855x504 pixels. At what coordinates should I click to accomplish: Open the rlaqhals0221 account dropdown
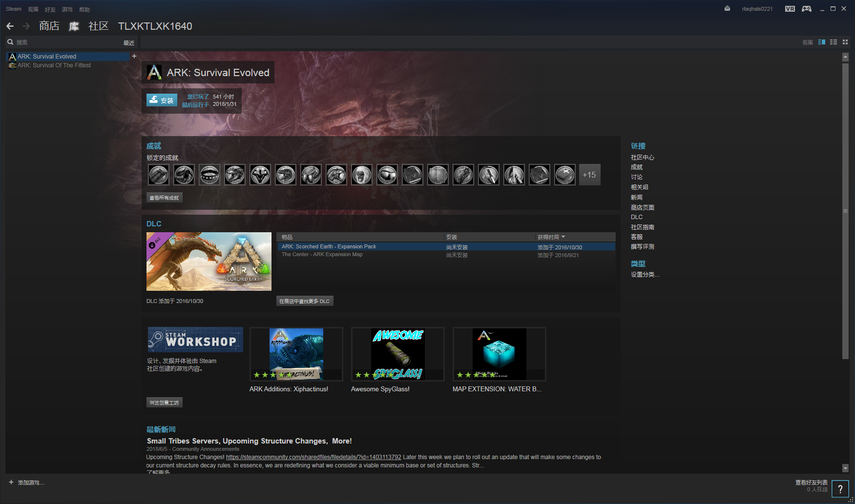(757, 9)
